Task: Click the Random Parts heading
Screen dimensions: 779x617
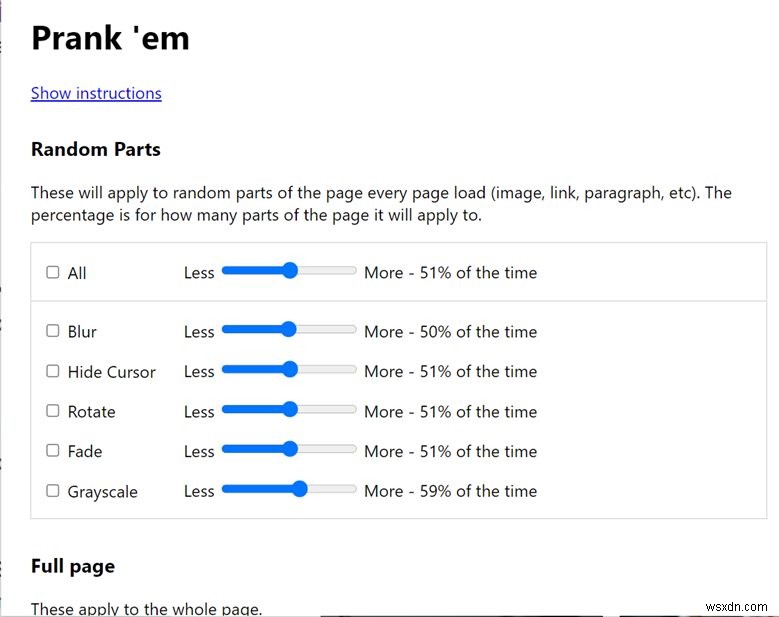Action: (x=96, y=150)
